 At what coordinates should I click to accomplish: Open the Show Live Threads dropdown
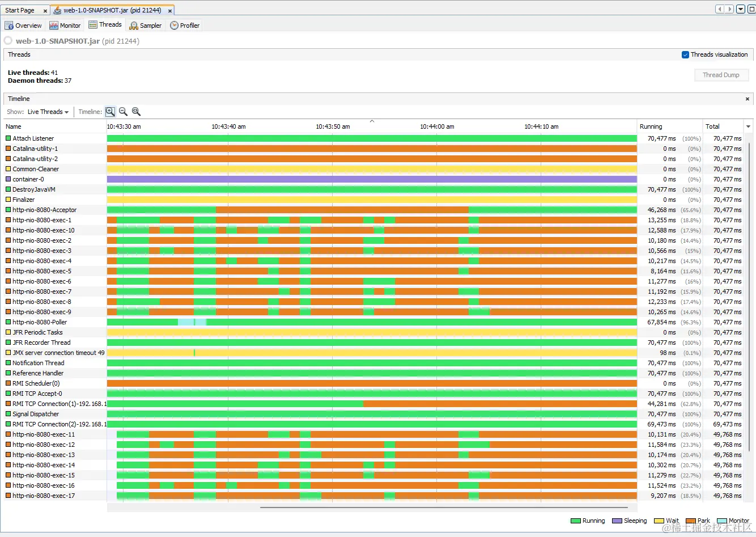click(x=48, y=112)
